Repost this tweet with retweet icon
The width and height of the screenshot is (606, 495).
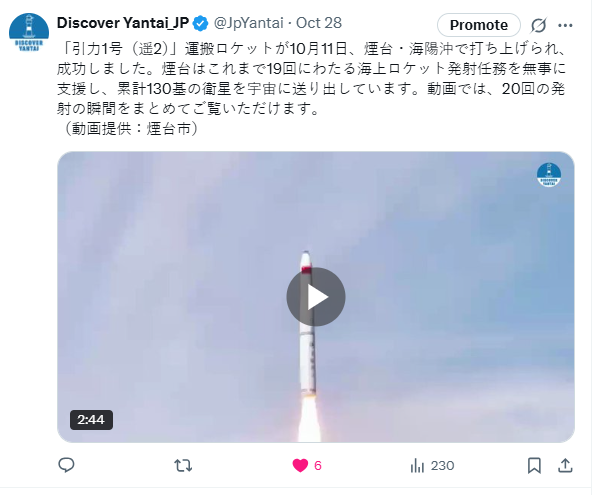tap(183, 465)
